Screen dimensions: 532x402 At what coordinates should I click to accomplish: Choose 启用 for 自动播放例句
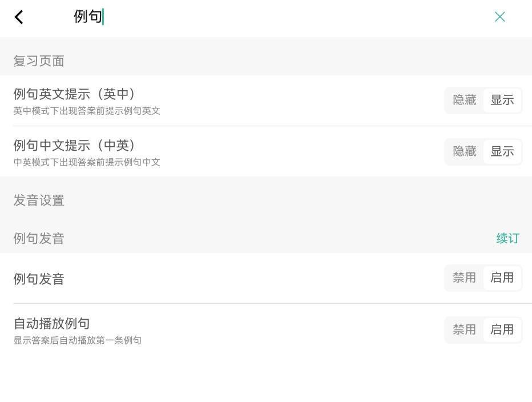click(x=502, y=330)
